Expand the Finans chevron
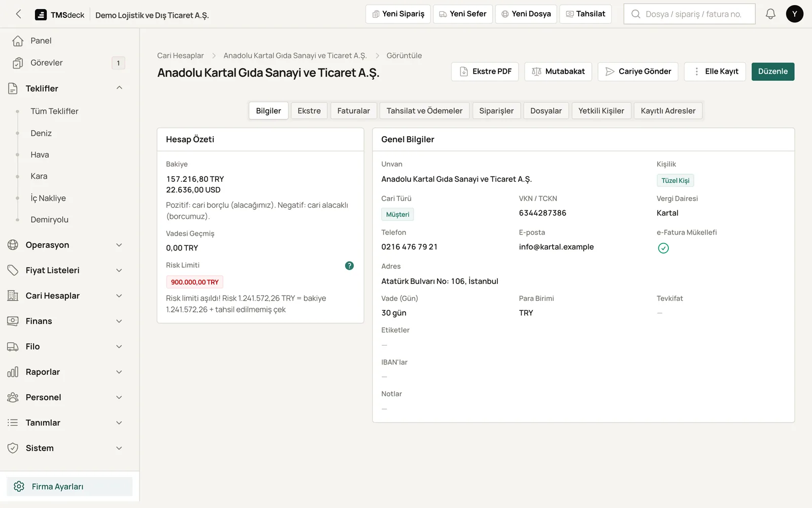The width and height of the screenshot is (812, 508). 119,321
